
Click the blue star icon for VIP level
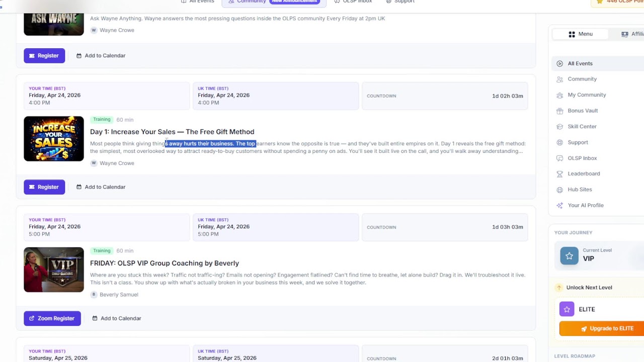(x=569, y=256)
